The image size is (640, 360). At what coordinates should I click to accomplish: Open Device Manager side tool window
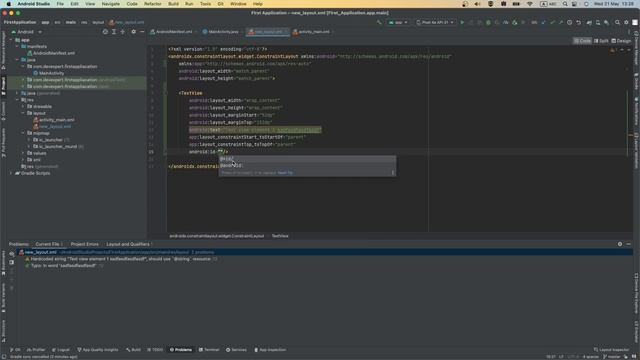click(x=636, y=49)
